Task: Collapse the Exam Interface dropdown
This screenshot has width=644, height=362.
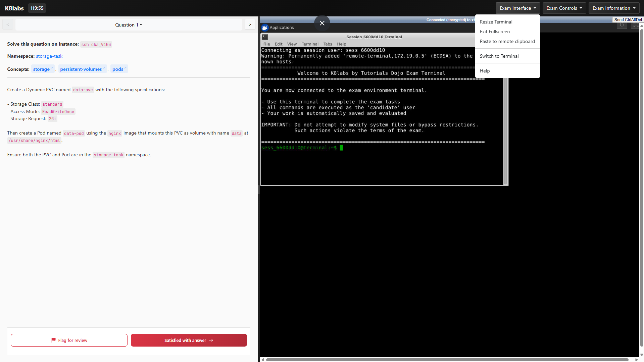Action: 517,8
